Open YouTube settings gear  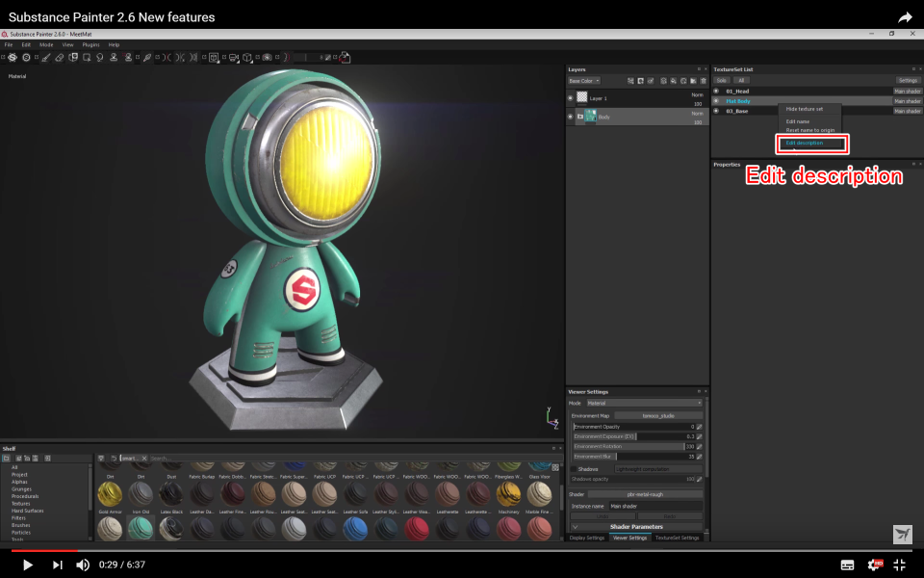pos(875,565)
